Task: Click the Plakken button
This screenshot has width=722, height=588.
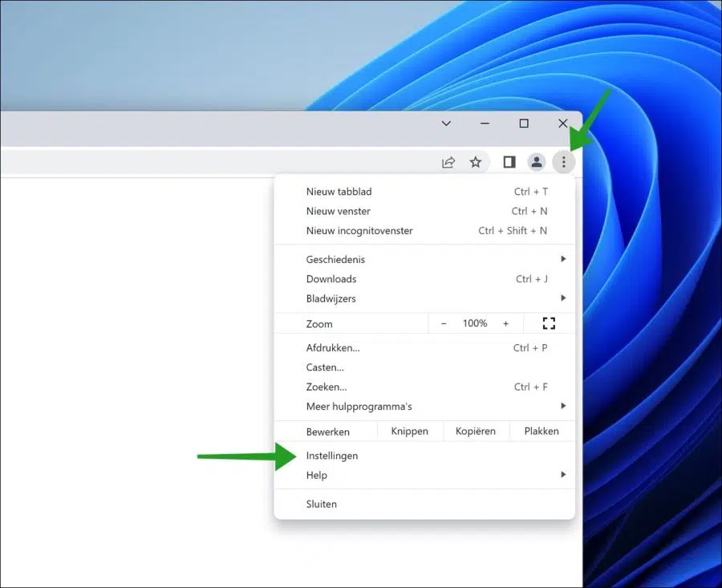Action: click(541, 432)
